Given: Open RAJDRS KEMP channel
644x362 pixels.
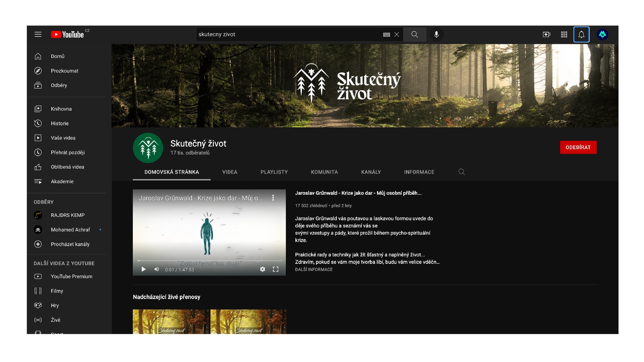Looking at the screenshot, I should [x=67, y=215].
